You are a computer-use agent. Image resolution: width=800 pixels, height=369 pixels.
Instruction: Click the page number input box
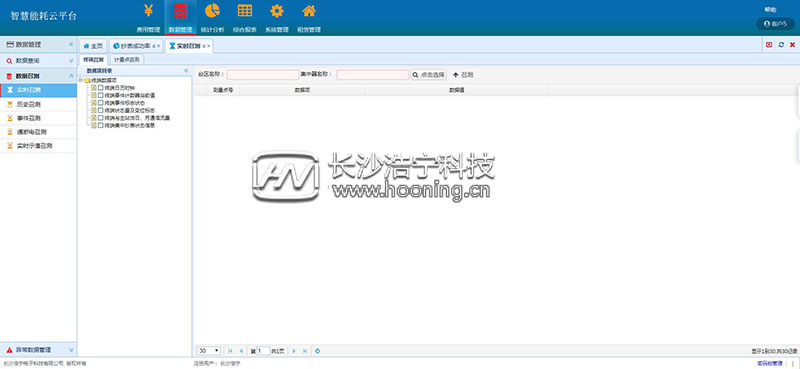[x=263, y=351]
